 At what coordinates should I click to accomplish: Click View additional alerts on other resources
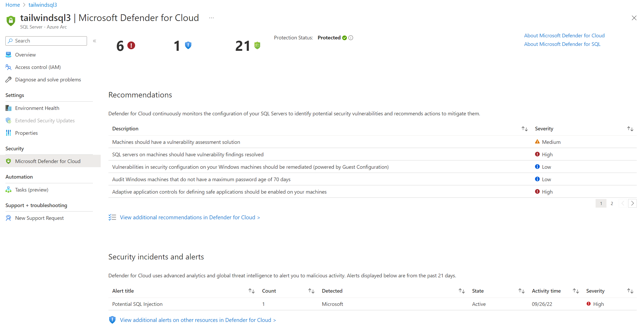pyautogui.click(x=198, y=320)
